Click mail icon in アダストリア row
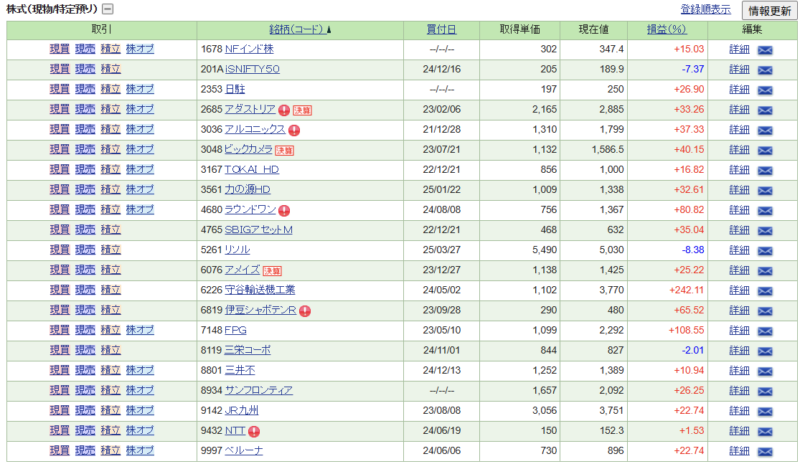Image resolution: width=800 pixels, height=464 pixels. (765, 110)
